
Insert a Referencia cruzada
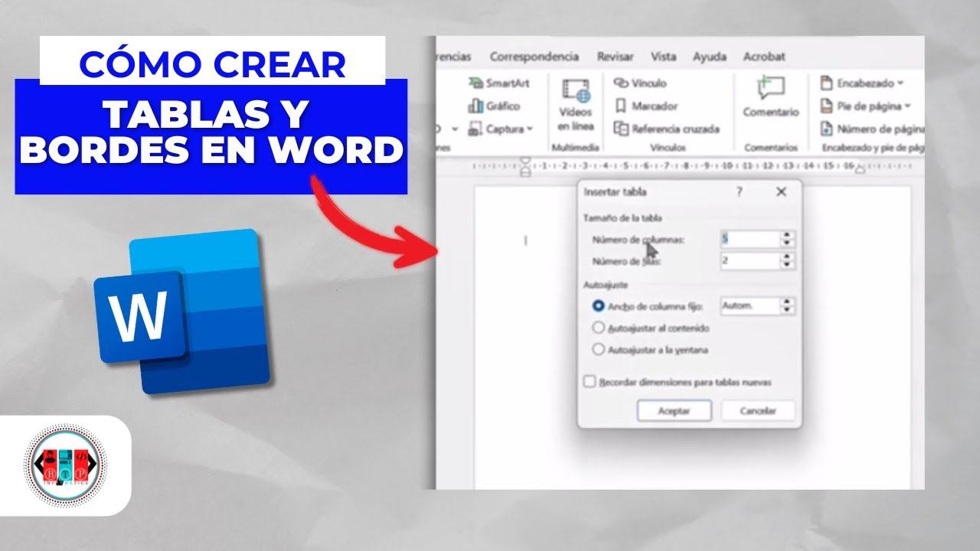click(667, 129)
